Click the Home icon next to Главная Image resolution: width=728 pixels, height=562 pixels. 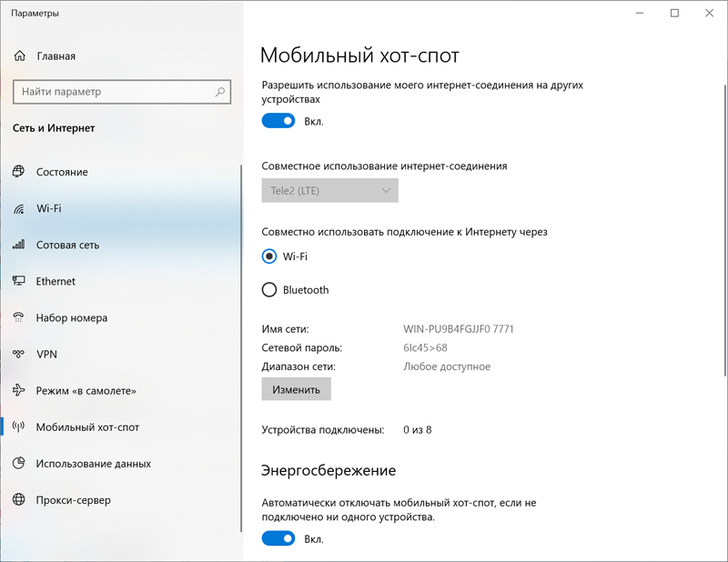pos(19,56)
